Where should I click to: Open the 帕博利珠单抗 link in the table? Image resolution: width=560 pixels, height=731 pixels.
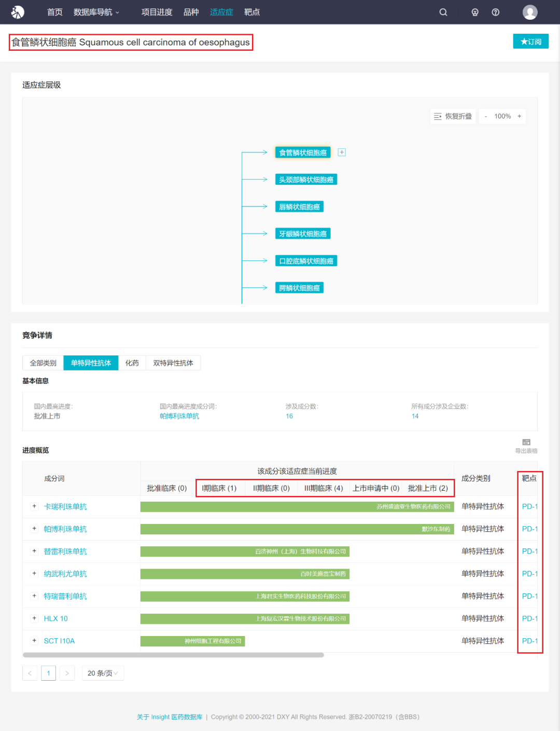coord(65,529)
